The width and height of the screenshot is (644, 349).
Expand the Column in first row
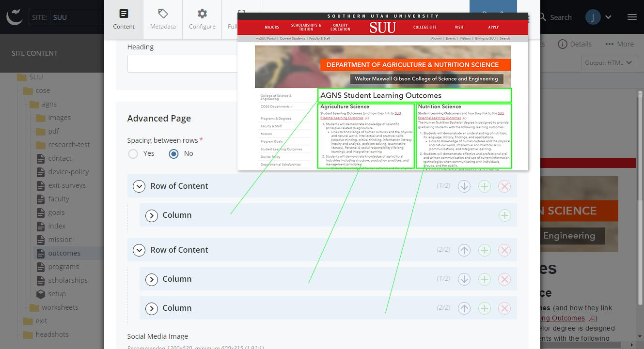click(152, 215)
